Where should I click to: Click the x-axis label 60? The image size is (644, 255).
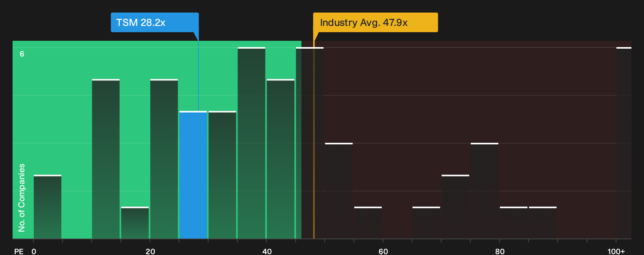click(x=383, y=251)
